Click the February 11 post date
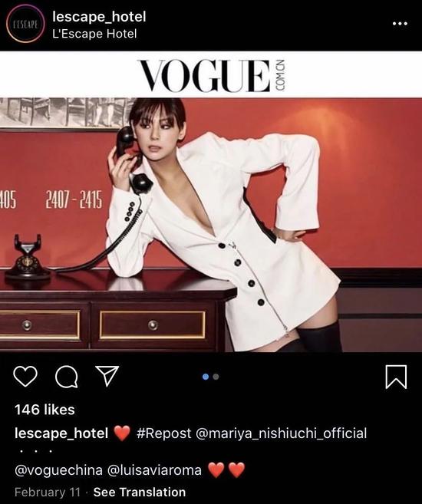Screen dimensions: 422x504 (x=48, y=492)
